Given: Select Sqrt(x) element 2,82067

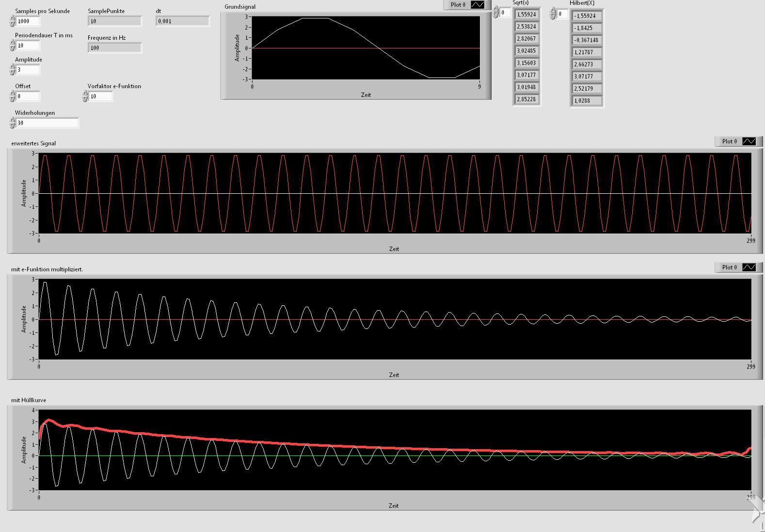Looking at the screenshot, I should 526,39.
